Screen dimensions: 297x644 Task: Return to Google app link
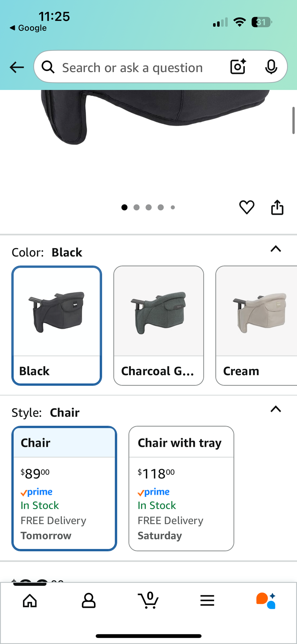(x=29, y=28)
